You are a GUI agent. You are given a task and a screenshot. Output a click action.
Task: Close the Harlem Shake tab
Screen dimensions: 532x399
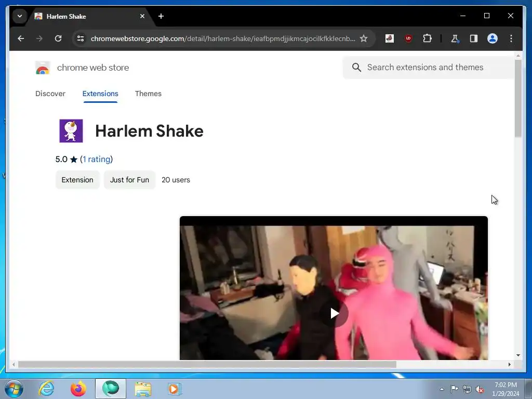click(x=142, y=16)
